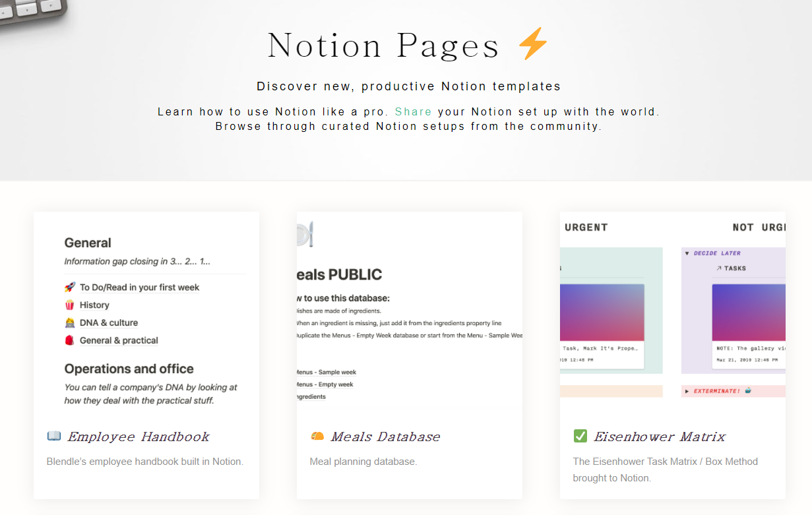Viewport: 812px width, 515px height.
Task: Click the popcorn icon next to History
Action: pyautogui.click(x=70, y=305)
